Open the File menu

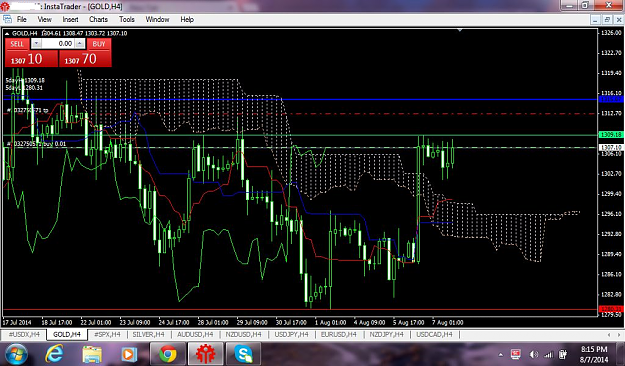click(22, 20)
